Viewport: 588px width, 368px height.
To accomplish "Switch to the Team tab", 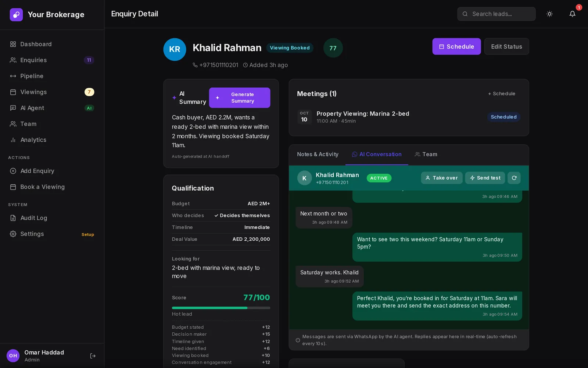I will (x=426, y=155).
